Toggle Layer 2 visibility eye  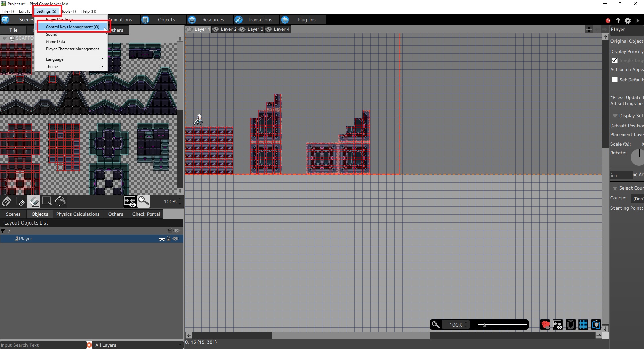coord(216,29)
